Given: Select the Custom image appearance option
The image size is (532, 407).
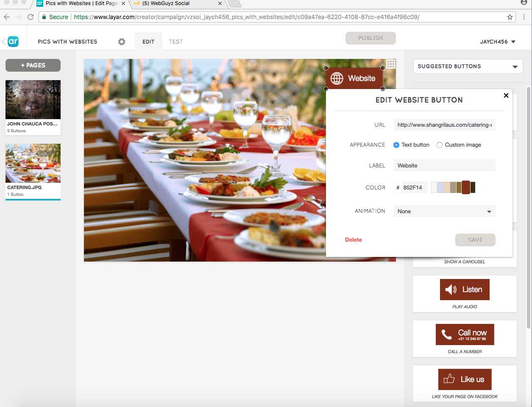Looking at the screenshot, I should tap(440, 145).
